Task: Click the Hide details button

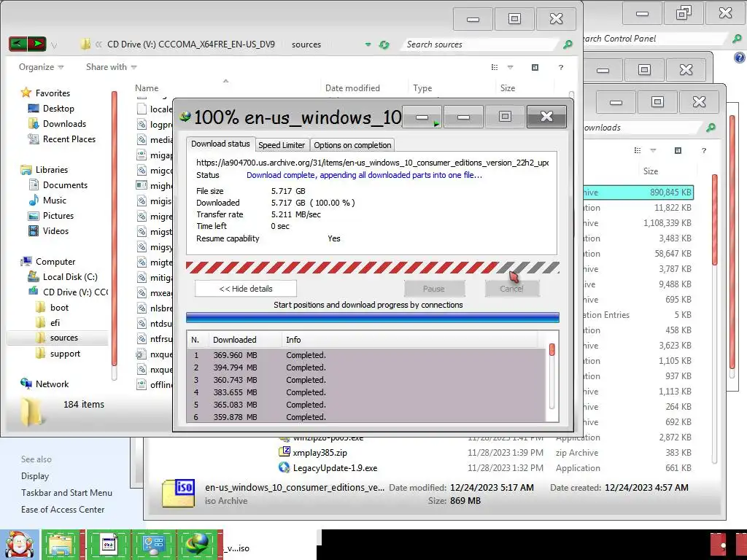Action: pos(246,289)
